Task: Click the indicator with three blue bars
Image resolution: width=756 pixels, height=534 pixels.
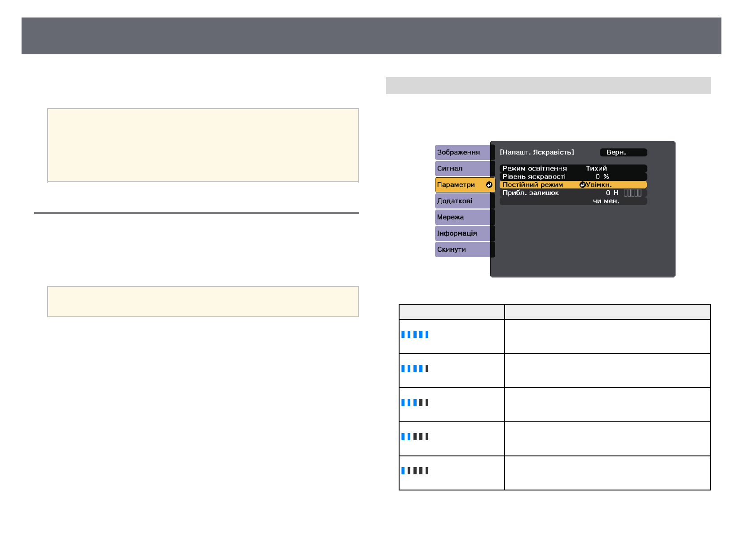Action: [x=415, y=403]
